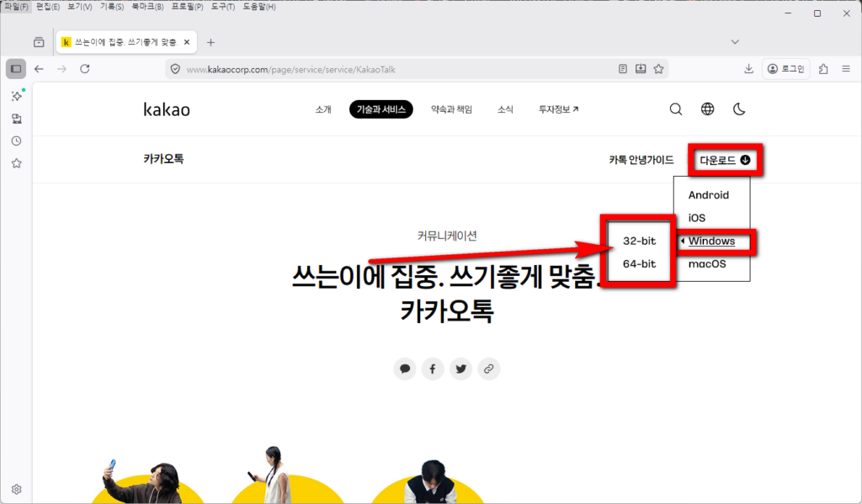Bookmark this page with star icon
The height and width of the screenshot is (504, 862).
click(658, 69)
